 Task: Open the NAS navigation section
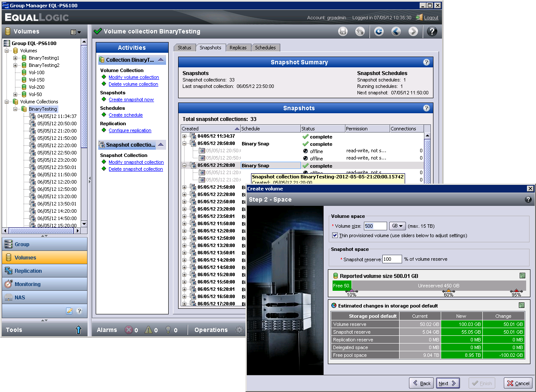tap(45, 297)
